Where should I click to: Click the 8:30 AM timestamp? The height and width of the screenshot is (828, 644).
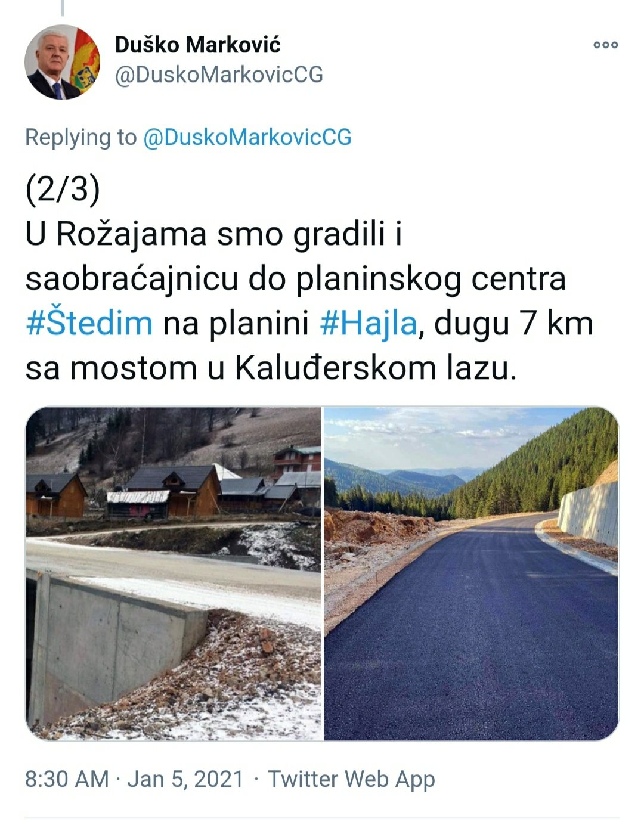coord(67,779)
